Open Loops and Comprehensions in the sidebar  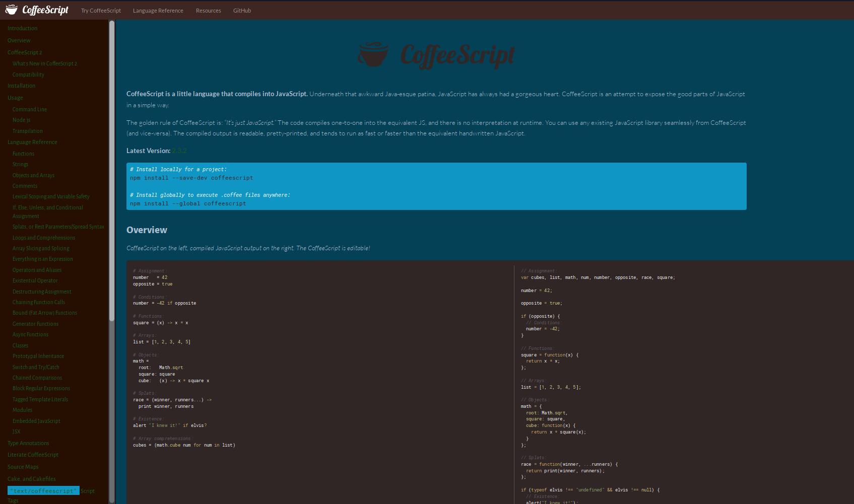click(44, 238)
